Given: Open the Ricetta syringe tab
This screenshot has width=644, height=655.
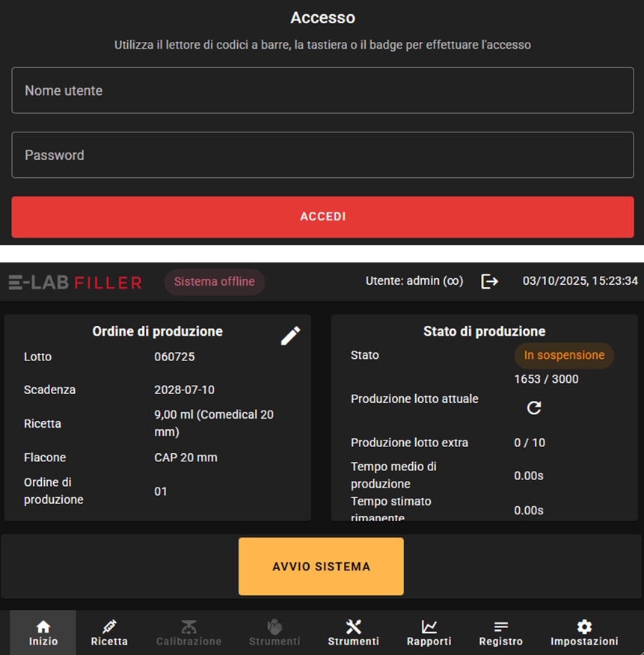Looking at the screenshot, I should coord(109,633).
